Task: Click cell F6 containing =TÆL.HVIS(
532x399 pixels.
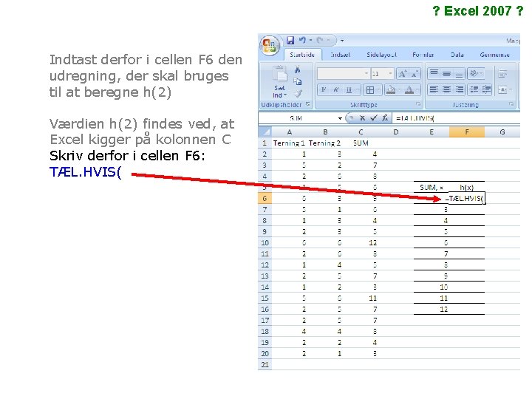Action: 466,198
